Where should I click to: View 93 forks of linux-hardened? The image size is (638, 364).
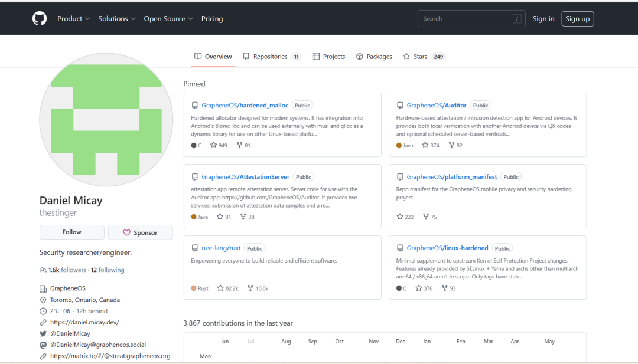pos(448,288)
